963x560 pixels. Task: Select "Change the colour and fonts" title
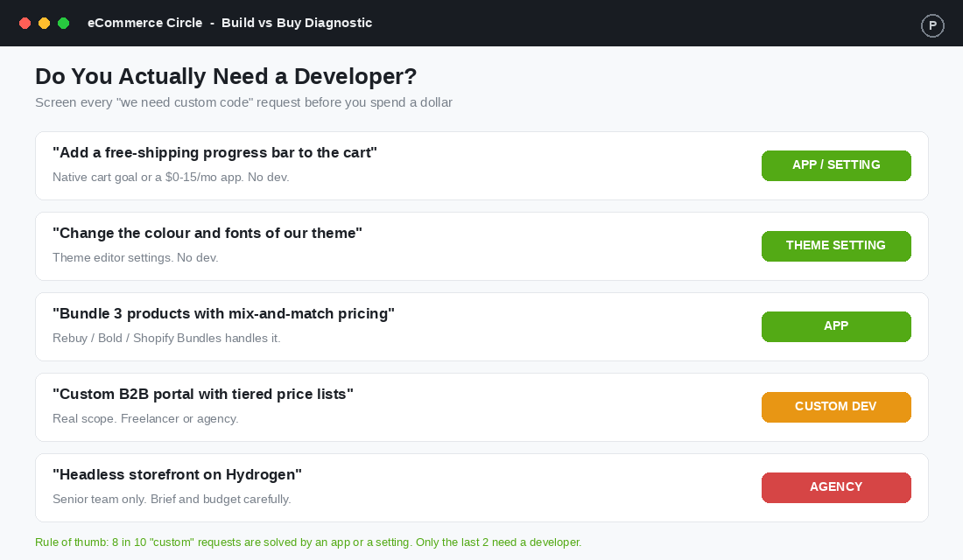[x=207, y=233]
